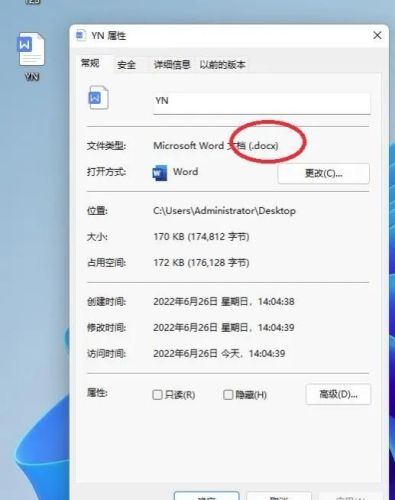The height and width of the screenshot is (500, 395).
Task: Click the 占用空间 label
Action: point(106,263)
